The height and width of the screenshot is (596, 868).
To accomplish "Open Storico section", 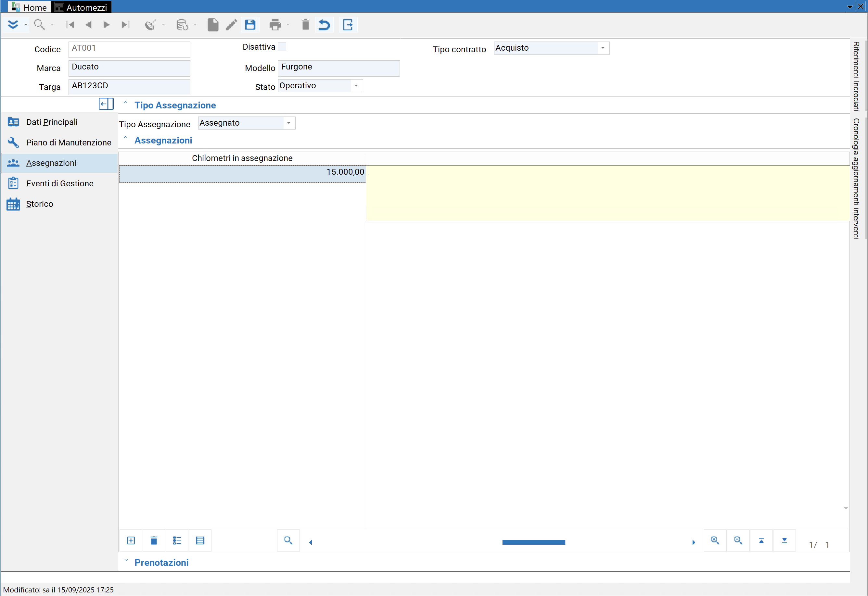I will (x=60, y=204).
